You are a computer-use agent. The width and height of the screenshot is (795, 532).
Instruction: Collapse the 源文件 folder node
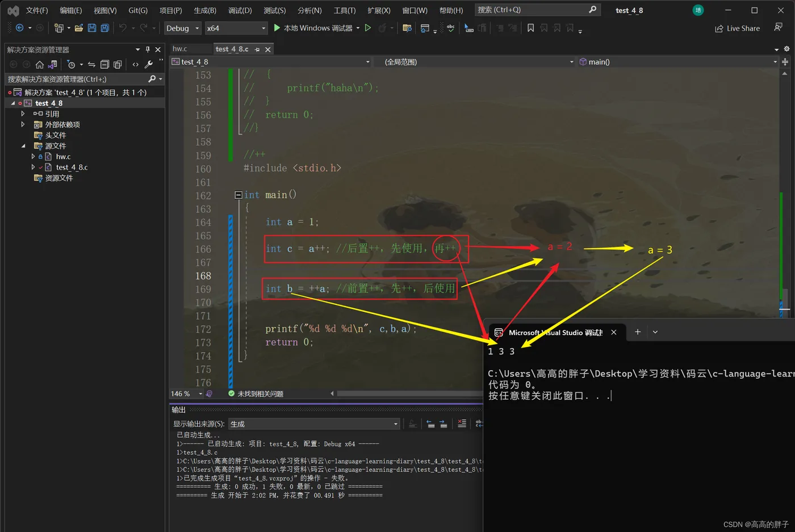(x=23, y=146)
